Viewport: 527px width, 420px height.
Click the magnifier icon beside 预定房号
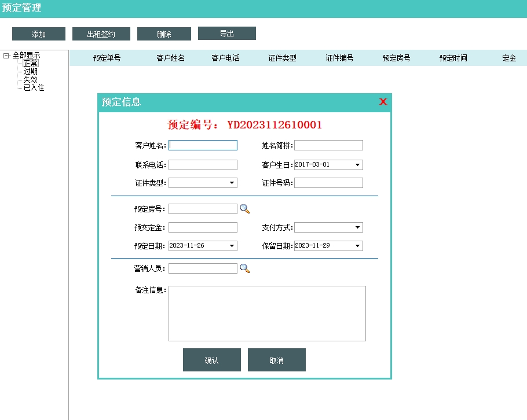(245, 209)
